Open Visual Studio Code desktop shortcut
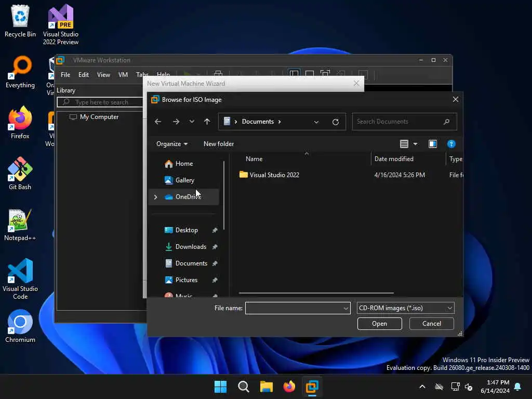 pyautogui.click(x=20, y=279)
